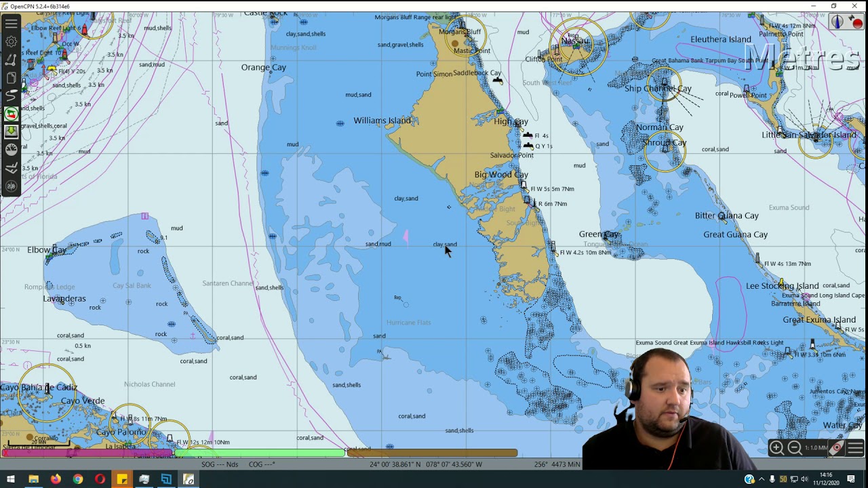Click the Bitter Guana Cay label
Image resolution: width=868 pixels, height=488 pixels.
(726, 216)
